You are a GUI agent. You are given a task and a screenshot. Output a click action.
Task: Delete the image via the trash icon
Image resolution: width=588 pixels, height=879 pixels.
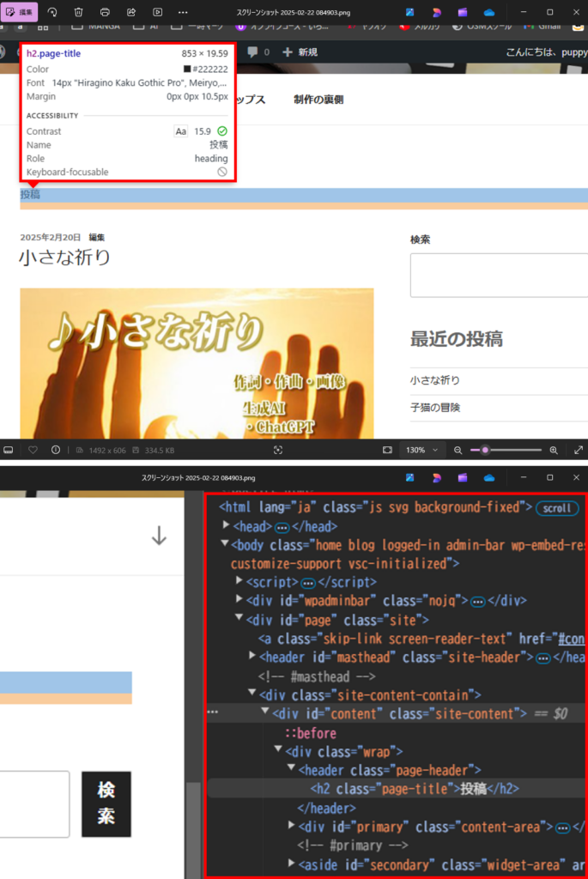[x=78, y=12]
